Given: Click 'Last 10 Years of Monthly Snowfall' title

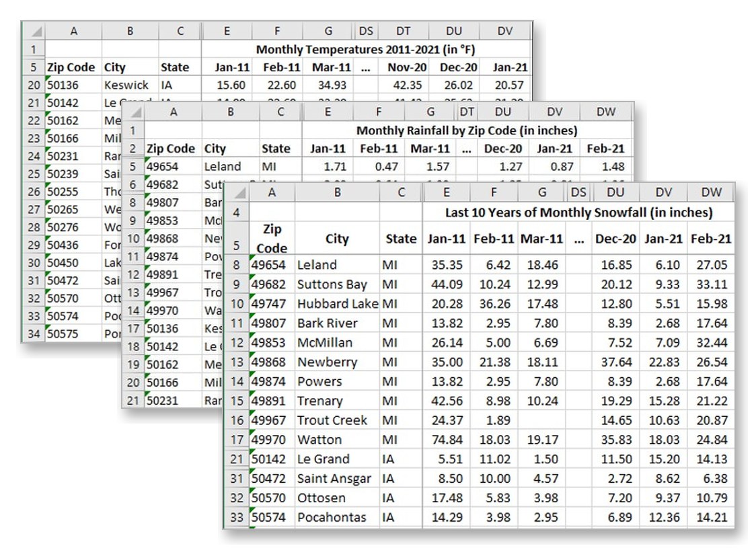Looking at the screenshot, I should point(578,212).
